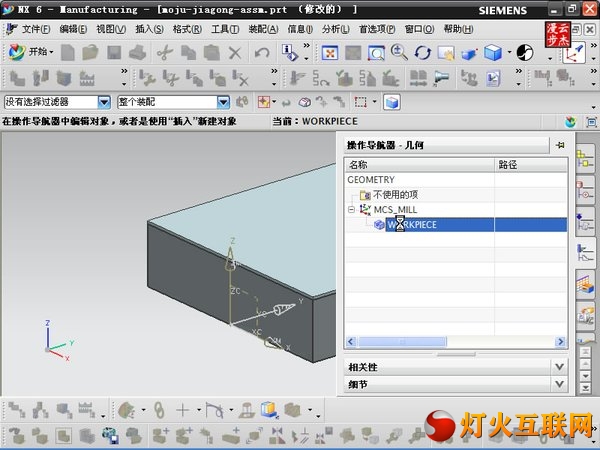Open the 整个装配 scope dropdown
This screenshot has height=450, width=600.
point(223,102)
